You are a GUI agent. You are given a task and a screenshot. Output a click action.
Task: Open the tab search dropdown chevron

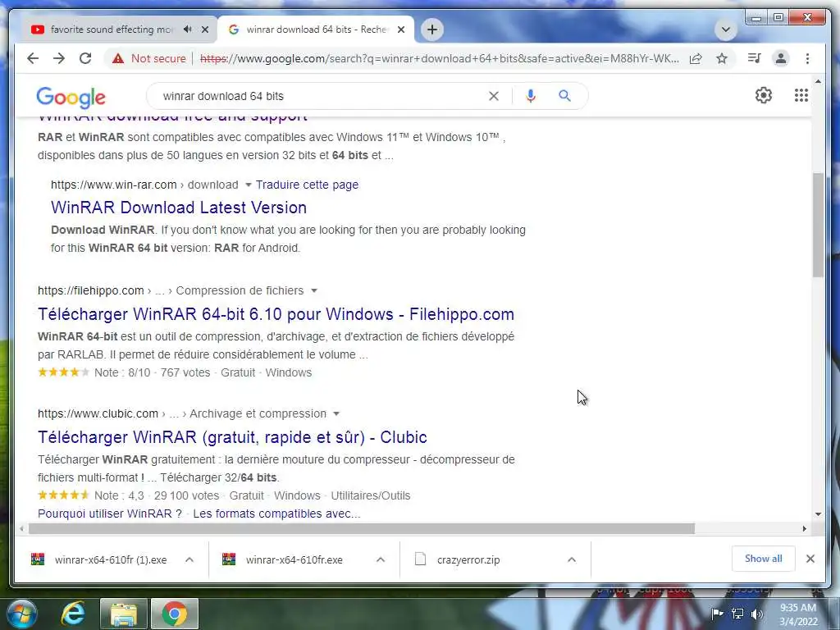click(x=725, y=30)
